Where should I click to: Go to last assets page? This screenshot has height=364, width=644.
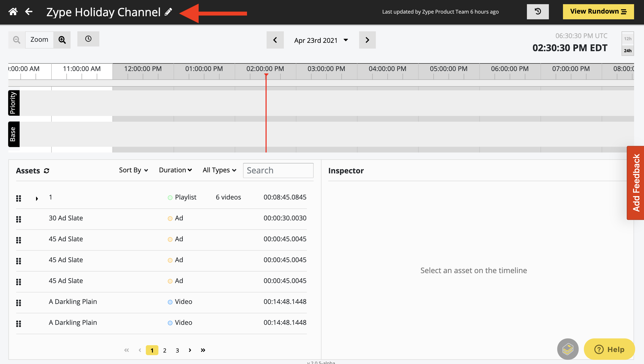point(203,350)
